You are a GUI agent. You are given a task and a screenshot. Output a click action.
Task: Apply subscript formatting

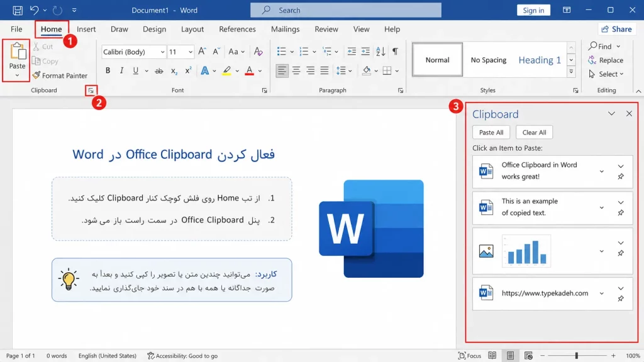coord(174,71)
